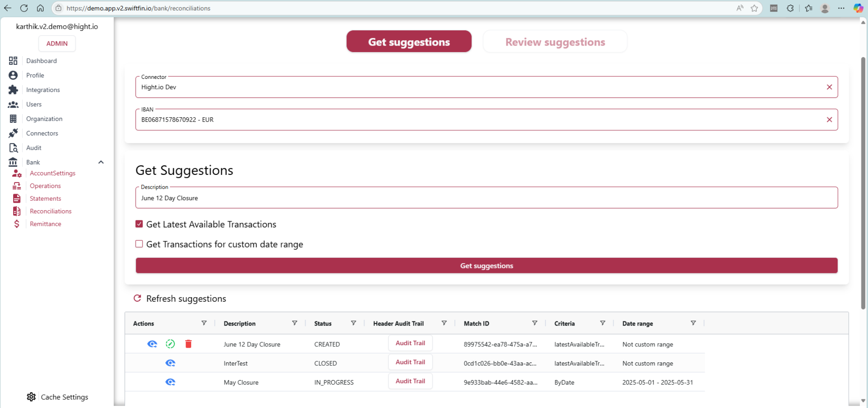Switch to Review suggestions tab
The height and width of the screenshot is (408, 868).
(x=555, y=42)
